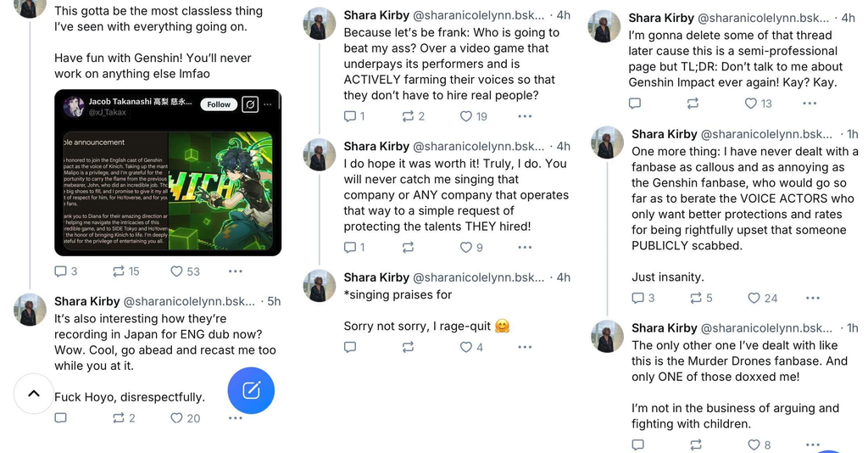Reply to the post with 3 replies under embedded image
This screenshot has width=868, height=453.
click(60, 271)
